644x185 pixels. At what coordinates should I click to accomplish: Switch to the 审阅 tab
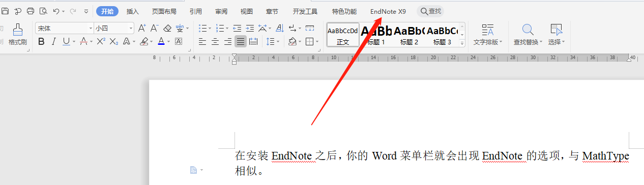pyautogui.click(x=221, y=11)
